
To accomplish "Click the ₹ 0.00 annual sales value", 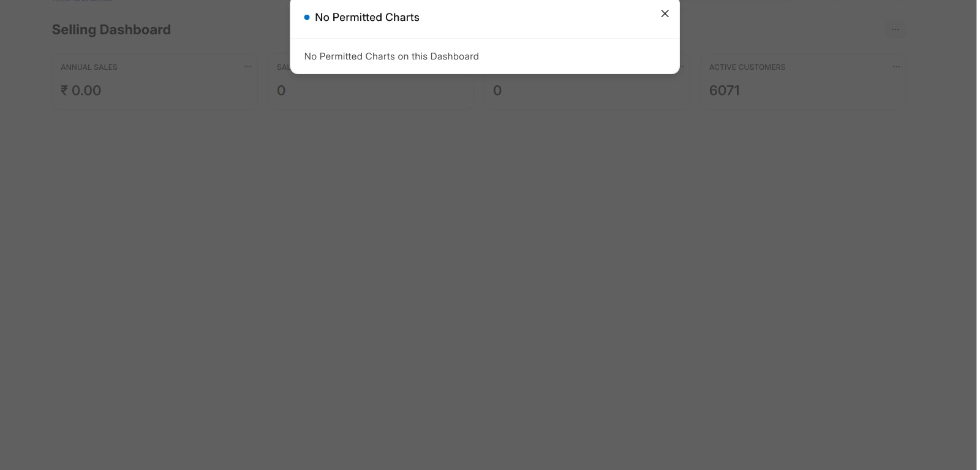I will coord(81,91).
